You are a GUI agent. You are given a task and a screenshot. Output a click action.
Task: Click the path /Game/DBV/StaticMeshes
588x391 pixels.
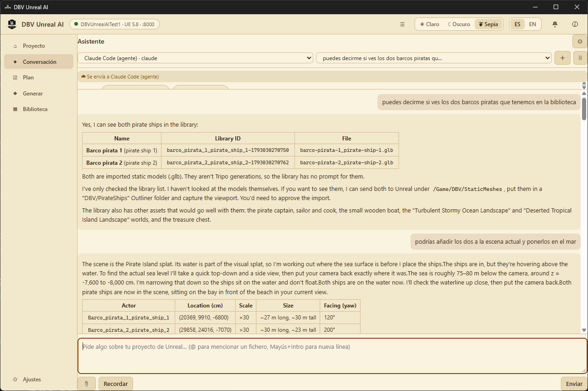tap(467, 189)
